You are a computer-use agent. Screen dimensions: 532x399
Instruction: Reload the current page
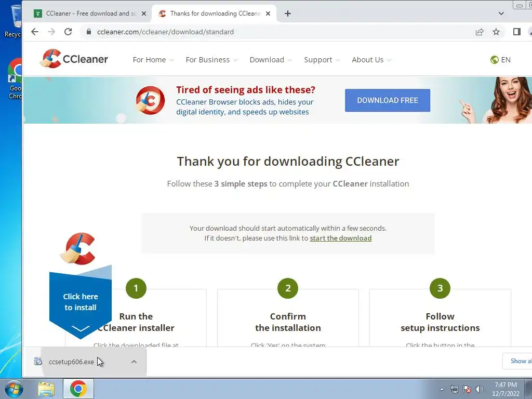click(x=68, y=32)
